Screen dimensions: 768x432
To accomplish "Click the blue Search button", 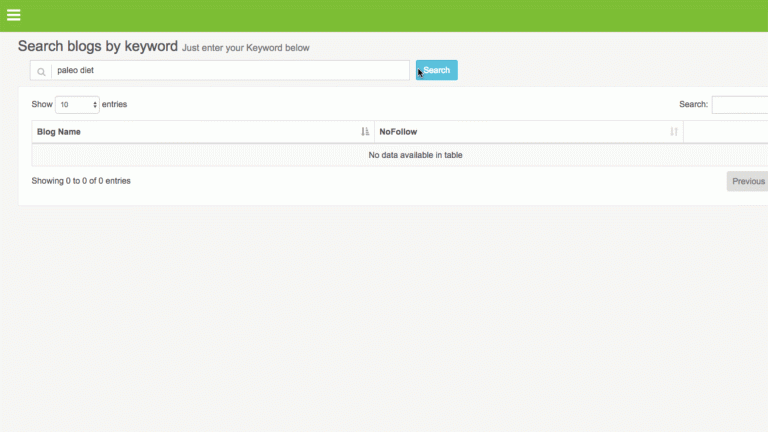I will coord(437,70).
